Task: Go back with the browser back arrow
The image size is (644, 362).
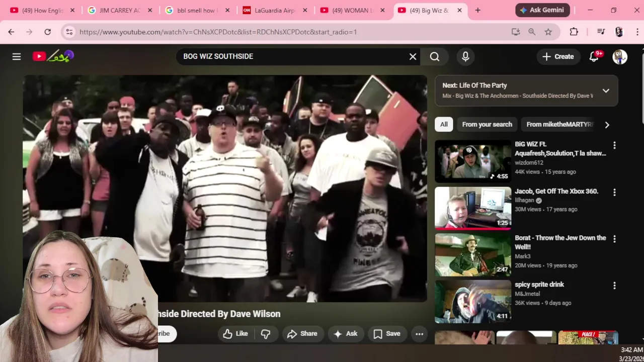Action: click(11, 32)
